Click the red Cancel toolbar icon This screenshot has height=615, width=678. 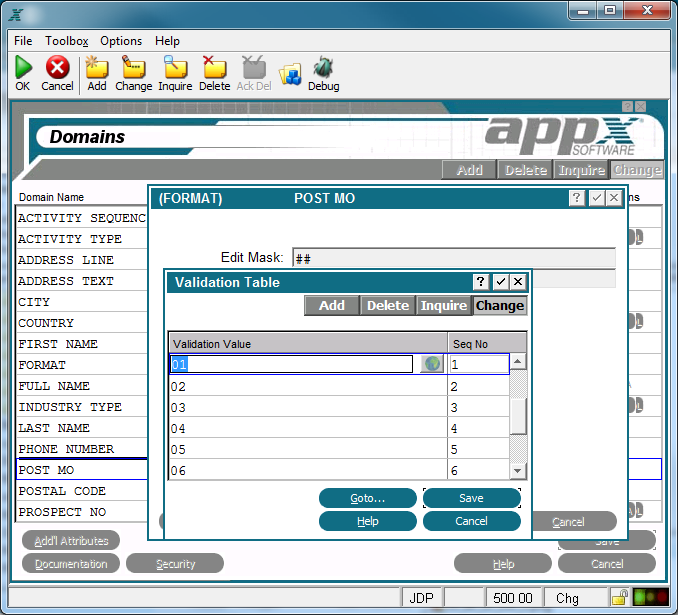coord(58,67)
